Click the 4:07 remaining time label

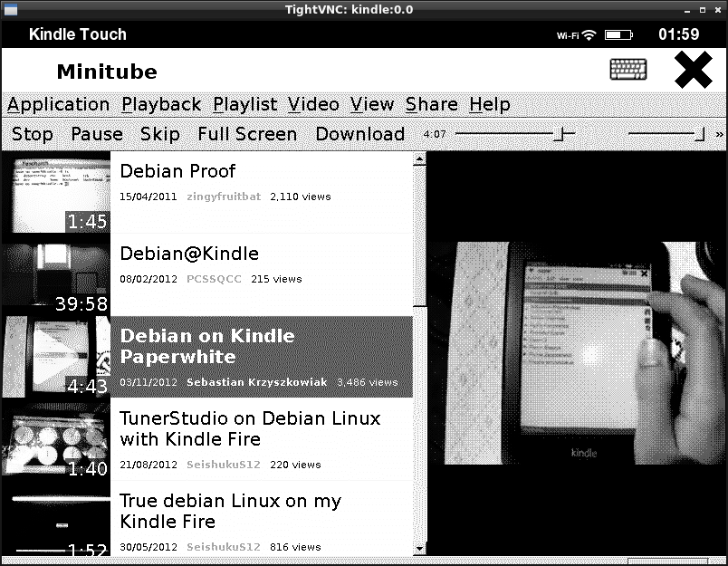[434, 134]
